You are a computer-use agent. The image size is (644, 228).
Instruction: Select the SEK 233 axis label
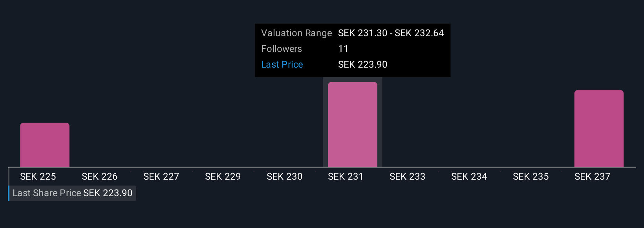coord(407,177)
